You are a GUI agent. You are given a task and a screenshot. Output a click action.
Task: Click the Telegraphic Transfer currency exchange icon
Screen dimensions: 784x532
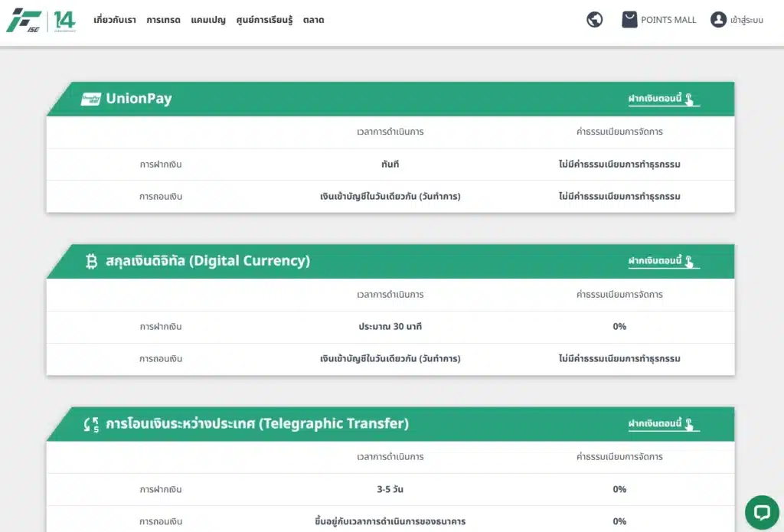click(x=91, y=424)
